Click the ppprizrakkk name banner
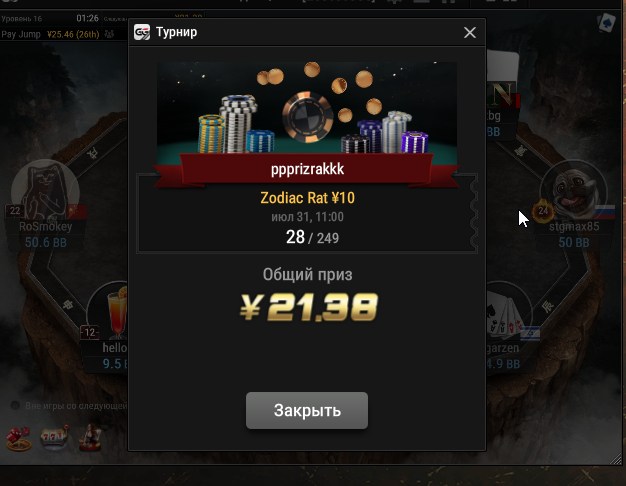626x486 pixels. pos(307,169)
